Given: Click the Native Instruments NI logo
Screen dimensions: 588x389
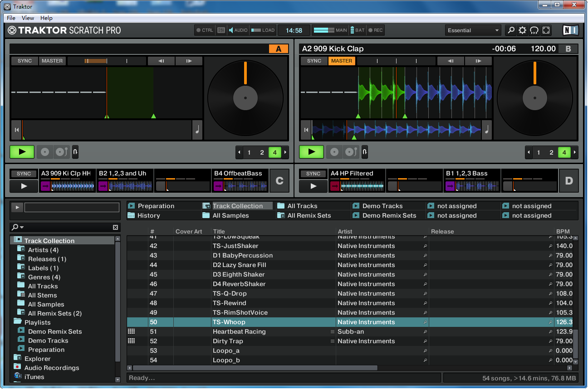Looking at the screenshot, I should tap(570, 30).
